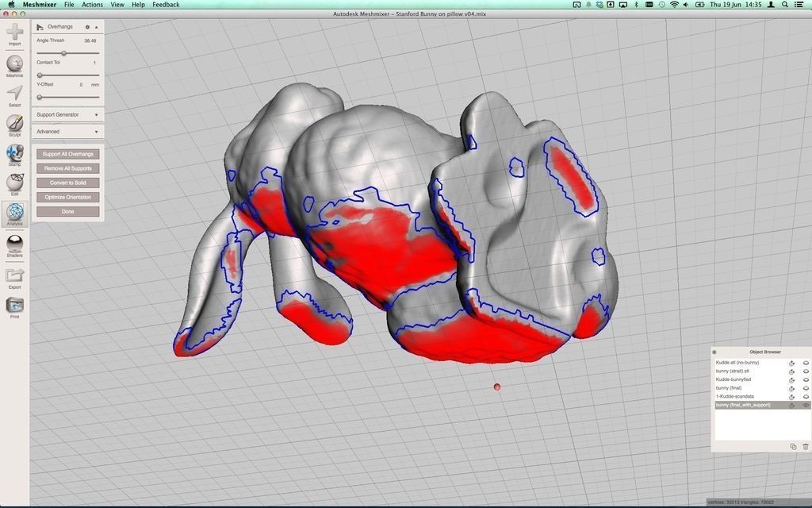Open the Meshmixer application menu
This screenshot has width=812, height=508.
point(40,4)
